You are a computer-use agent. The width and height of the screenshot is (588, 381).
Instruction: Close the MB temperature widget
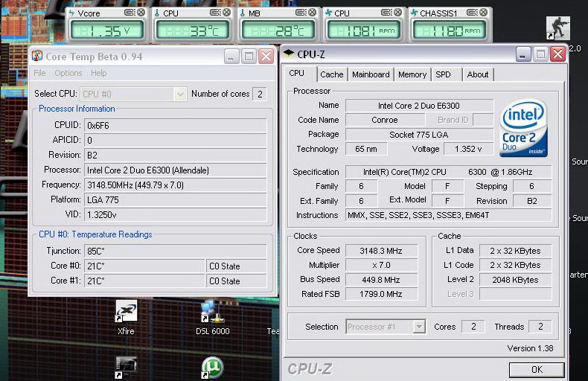pyautogui.click(x=313, y=13)
